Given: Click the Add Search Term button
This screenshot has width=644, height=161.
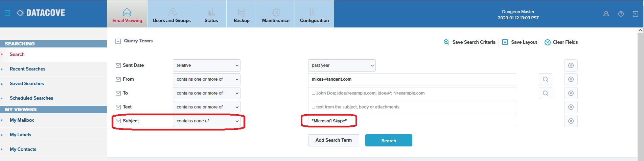Looking at the screenshot, I should point(333,140).
